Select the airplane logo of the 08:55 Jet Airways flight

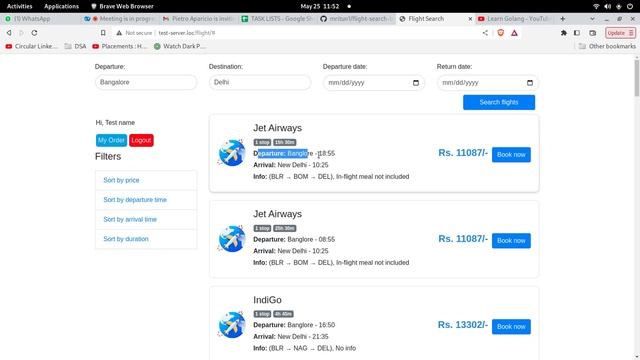pos(232,239)
